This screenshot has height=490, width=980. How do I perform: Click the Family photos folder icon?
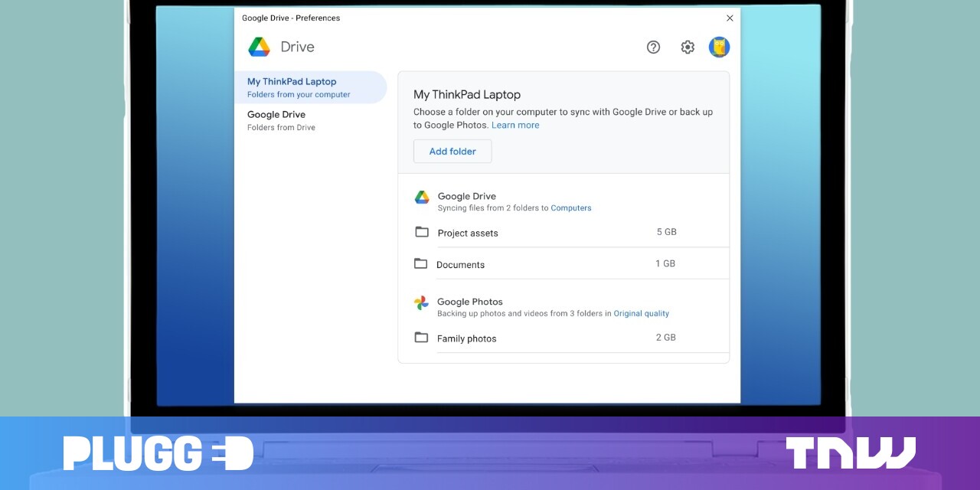point(421,338)
